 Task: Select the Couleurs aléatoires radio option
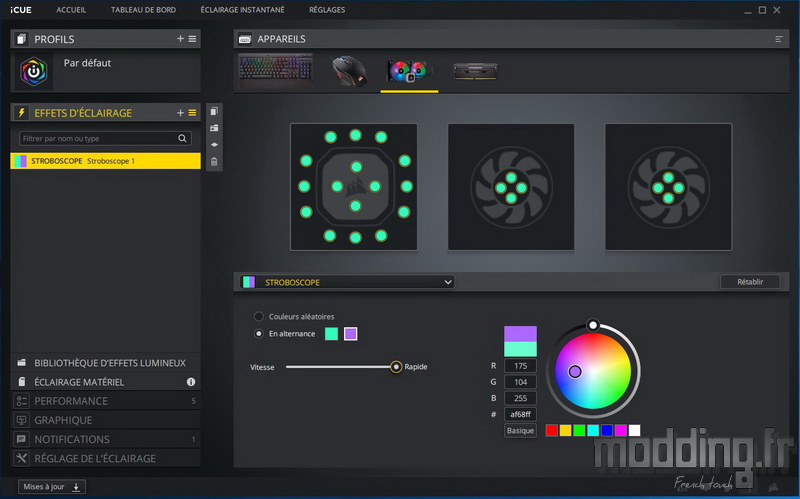[259, 316]
